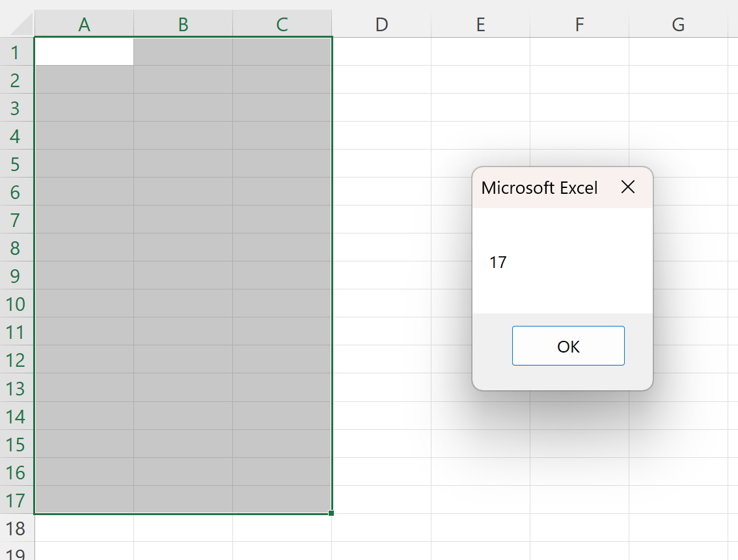This screenshot has height=560, width=738.
Task: Click cell G3
Action: [678, 108]
